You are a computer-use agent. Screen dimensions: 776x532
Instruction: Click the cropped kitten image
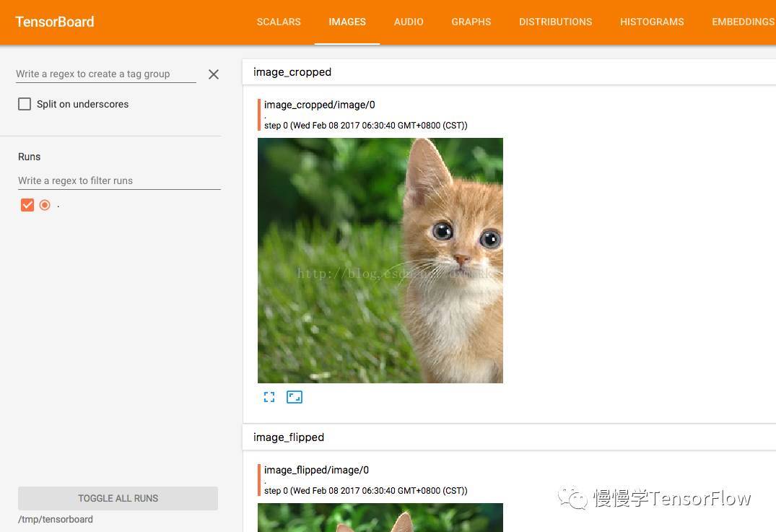[x=380, y=261]
